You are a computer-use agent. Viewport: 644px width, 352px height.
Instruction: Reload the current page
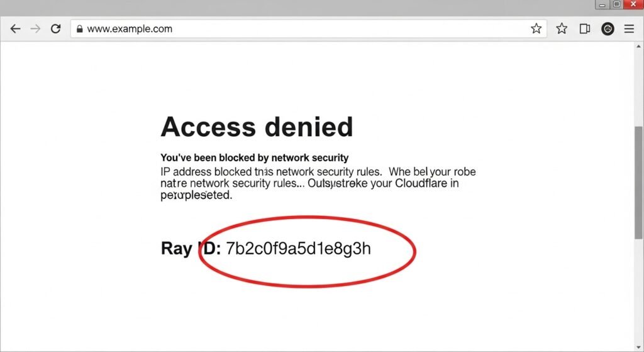tap(55, 29)
